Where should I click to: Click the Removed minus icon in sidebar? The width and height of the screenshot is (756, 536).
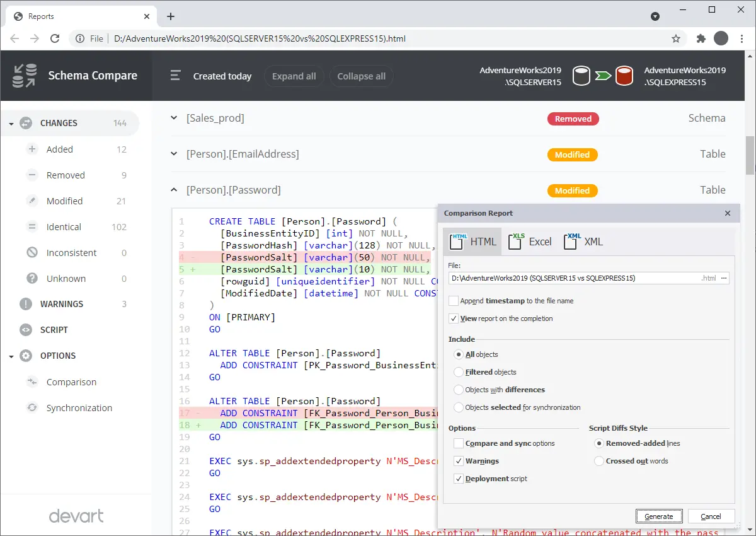[32, 175]
